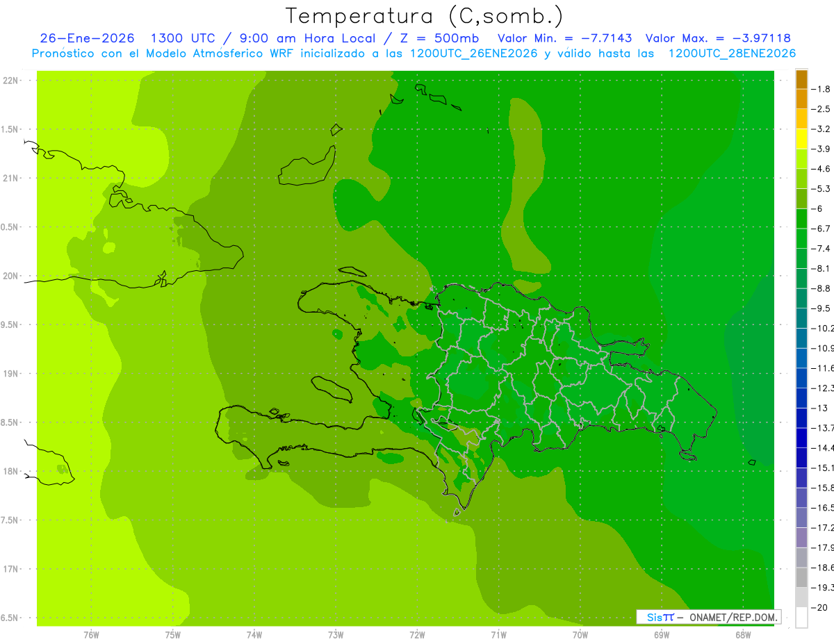834x644 pixels.
Task: Click the "-1.8" colorbar value
Action: pyautogui.click(x=821, y=89)
